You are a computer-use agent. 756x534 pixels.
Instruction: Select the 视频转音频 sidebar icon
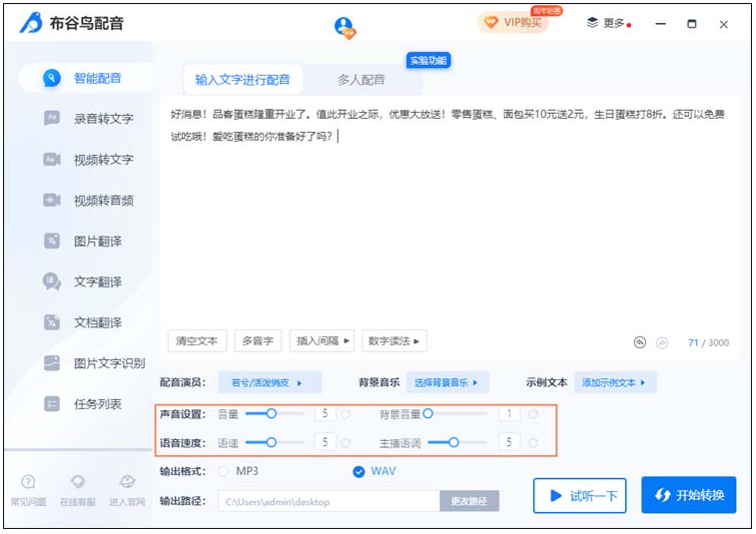click(x=52, y=201)
